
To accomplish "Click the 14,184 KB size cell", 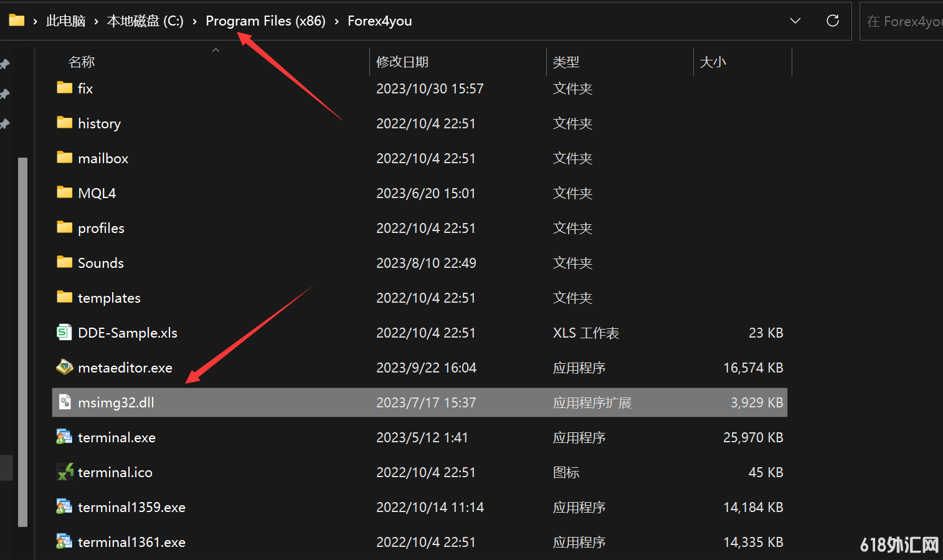I will (753, 507).
